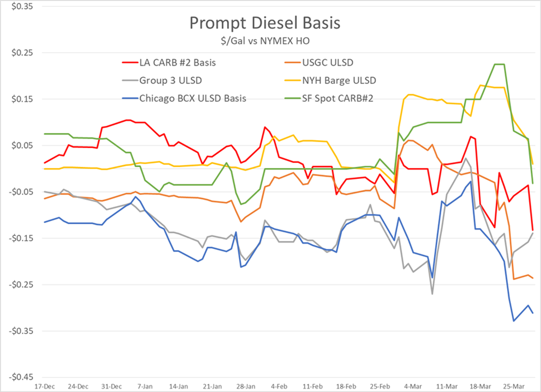This screenshot has width=541, height=392.
Task: Click the '31-Dec' x-axis date label
Action: coord(111,386)
